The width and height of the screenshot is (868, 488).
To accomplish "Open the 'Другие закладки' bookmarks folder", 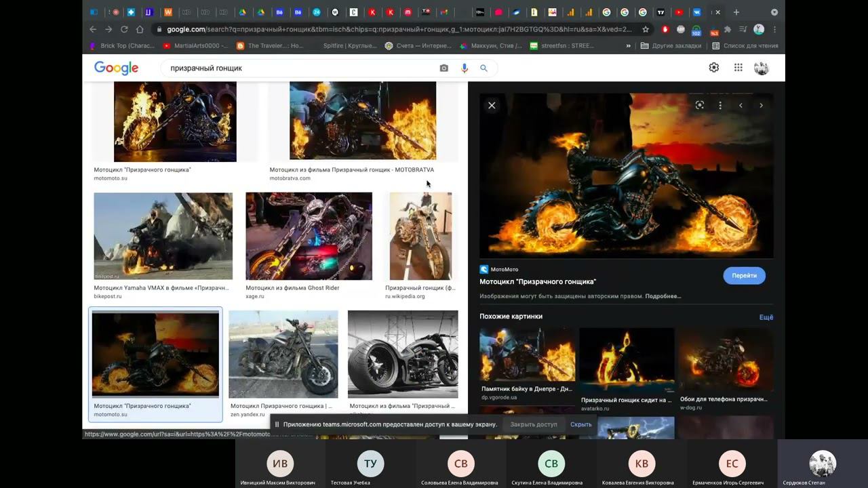I will (x=671, y=46).
